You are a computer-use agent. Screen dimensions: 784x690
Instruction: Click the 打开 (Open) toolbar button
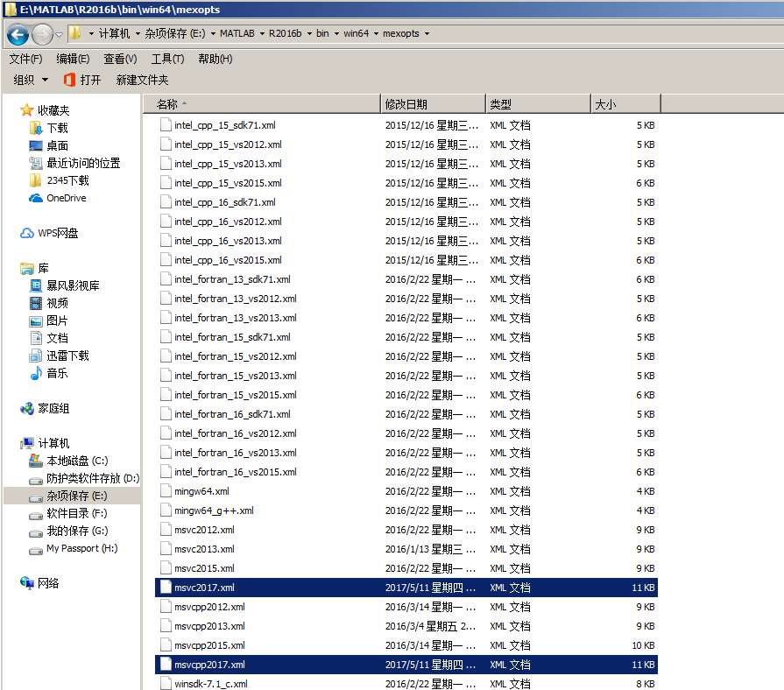tap(82, 80)
